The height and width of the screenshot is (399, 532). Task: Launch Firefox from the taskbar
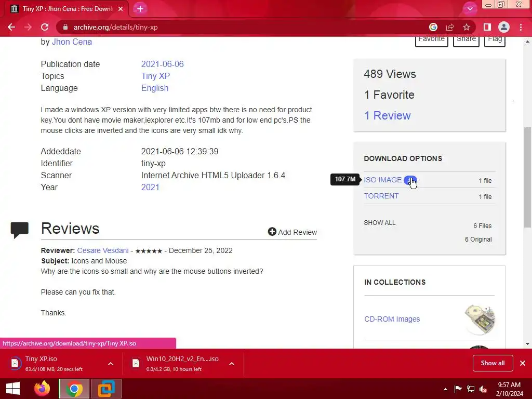pyautogui.click(x=42, y=389)
